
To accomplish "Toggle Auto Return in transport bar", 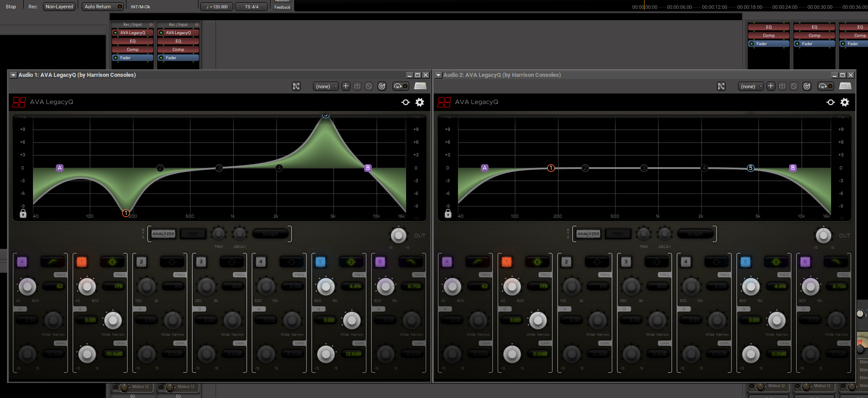I will coord(103,7).
